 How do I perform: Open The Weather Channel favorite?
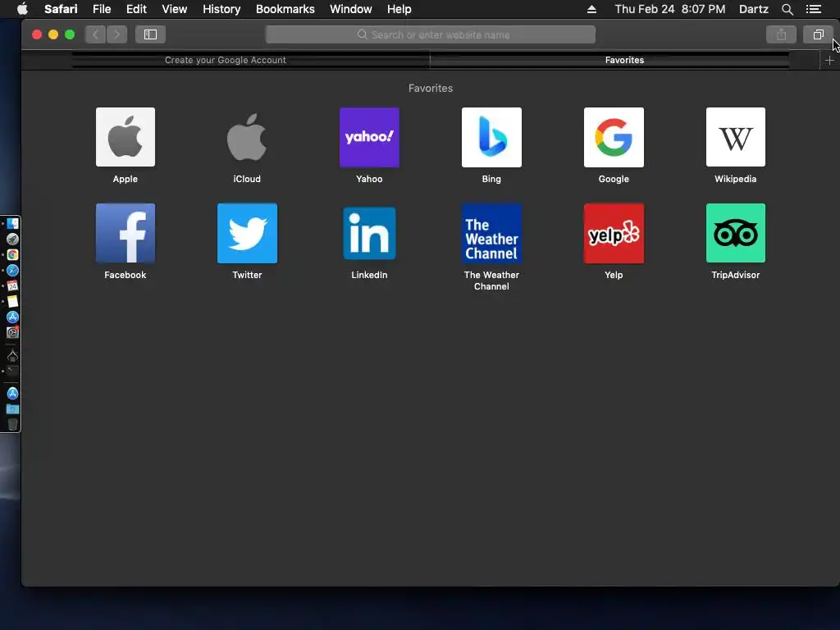click(x=491, y=233)
